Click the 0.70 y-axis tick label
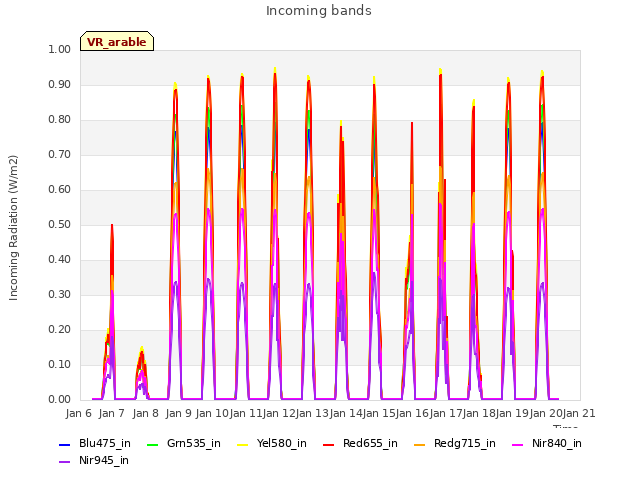Image resolution: width=640 pixels, height=480 pixels. pos(60,154)
